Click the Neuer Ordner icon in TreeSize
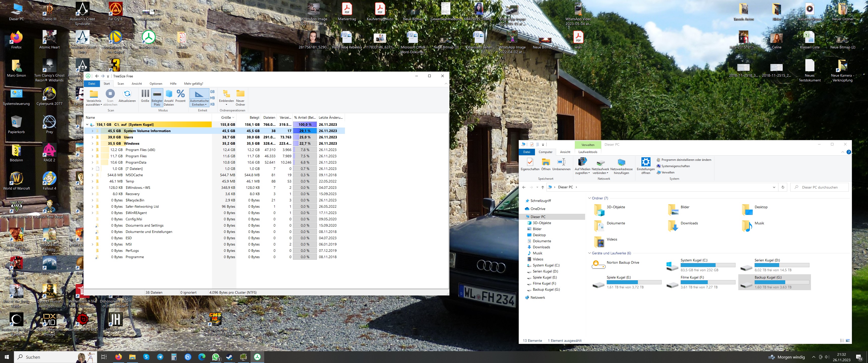This screenshot has width=868, height=363. click(240, 94)
